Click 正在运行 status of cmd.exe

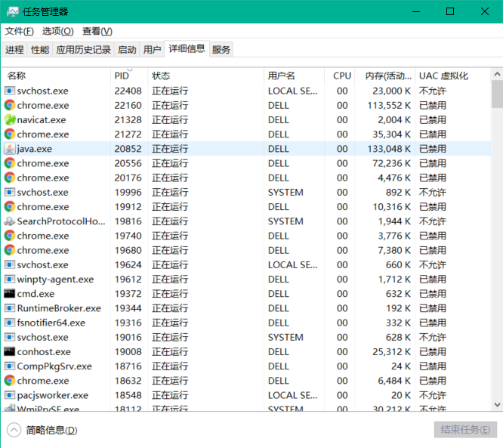click(170, 294)
